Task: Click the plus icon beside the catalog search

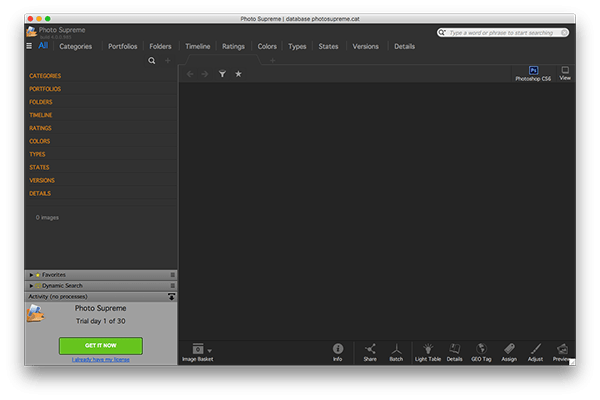Action: click(168, 60)
